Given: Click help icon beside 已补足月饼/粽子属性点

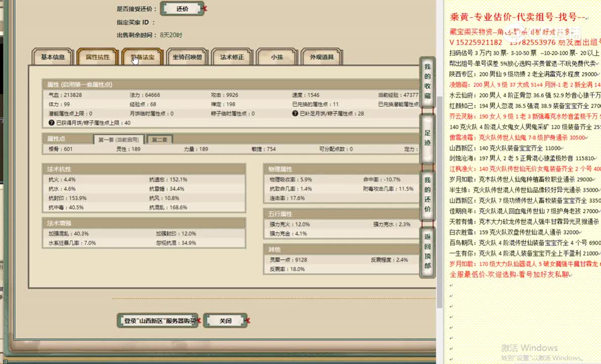Looking at the screenshot, I should coord(295,113).
